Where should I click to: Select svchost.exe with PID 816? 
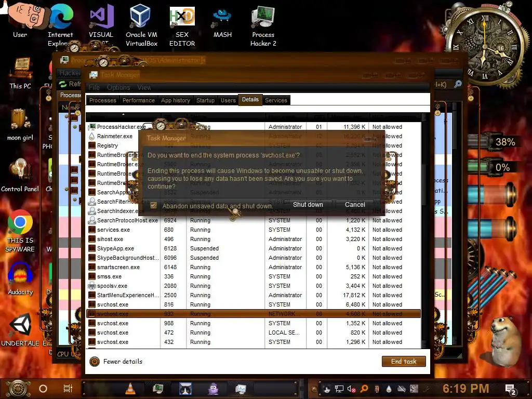point(254,304)
